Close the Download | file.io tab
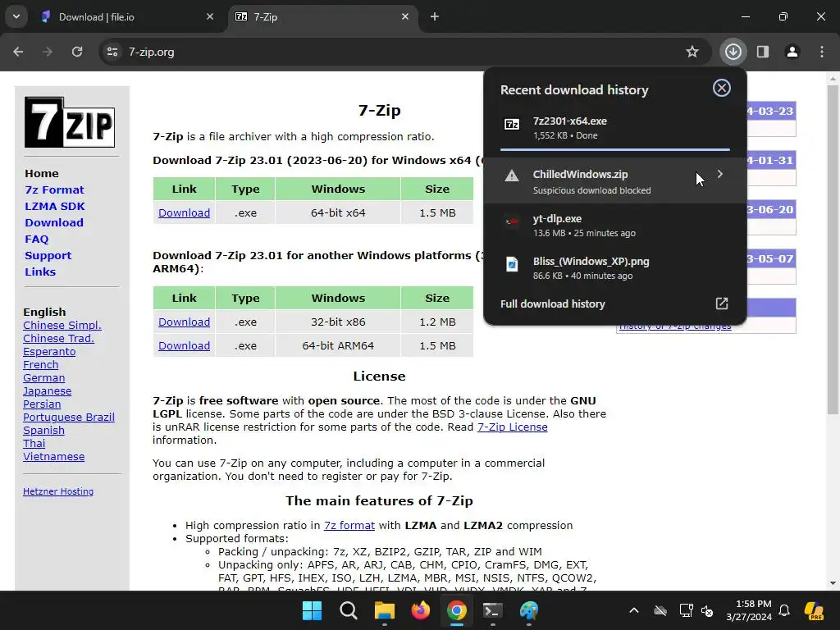Image resolution: width=840 pixels, height=630 pixels. tap(210, 16)
